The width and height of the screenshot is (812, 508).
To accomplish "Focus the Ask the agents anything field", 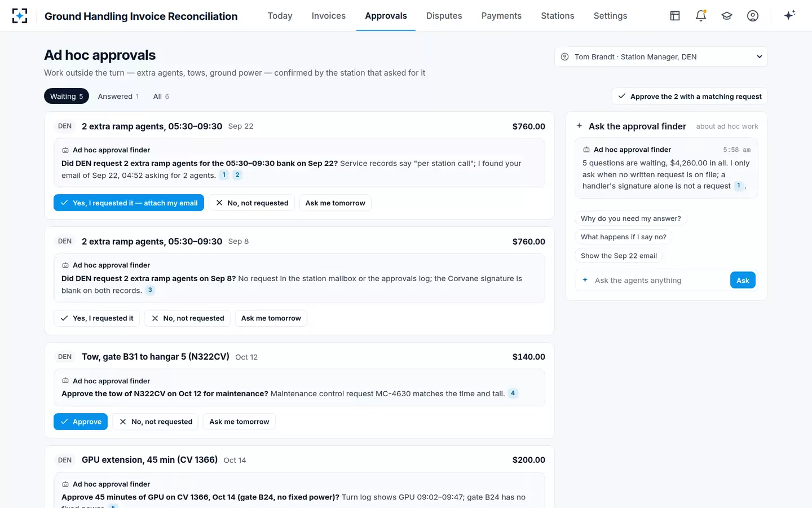I will [x=660, y=281].
